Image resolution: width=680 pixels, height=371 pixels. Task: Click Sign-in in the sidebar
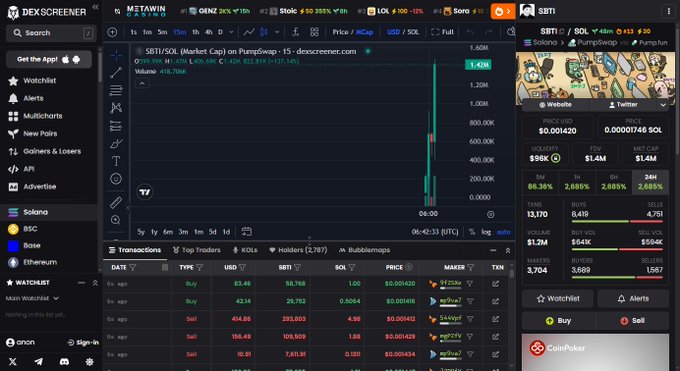pyautogui.click(x=83, y=342)
